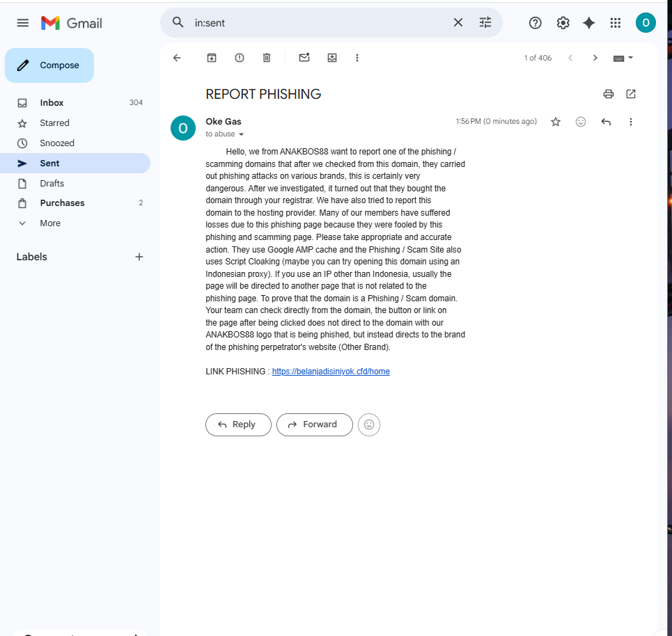The image size is (672, 636).
Task: Click the Reply button below message
Action: (x=238, y=424)
